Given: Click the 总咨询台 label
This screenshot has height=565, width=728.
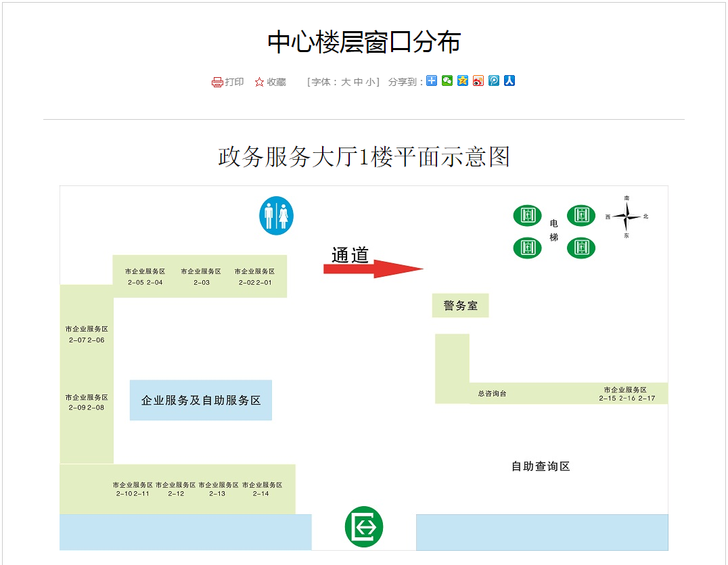Looking at the screenshot, I should pos(492,394).
